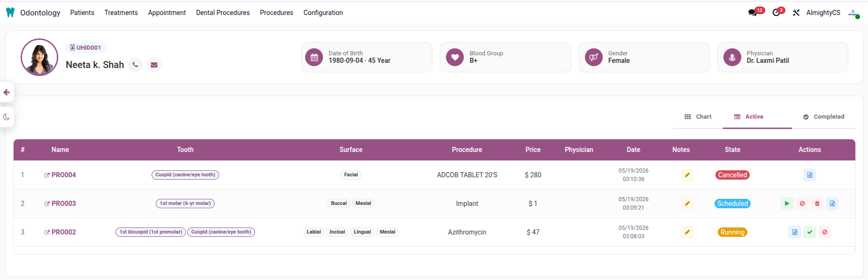Click the email envelope icon beside patient name
Viewport: 868px width, 280px height.
154,65
